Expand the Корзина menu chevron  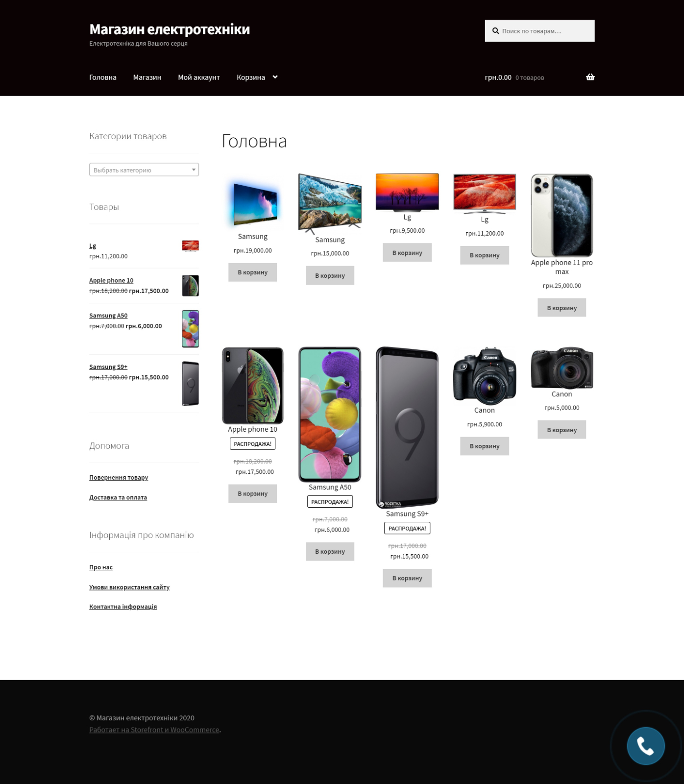275,77
